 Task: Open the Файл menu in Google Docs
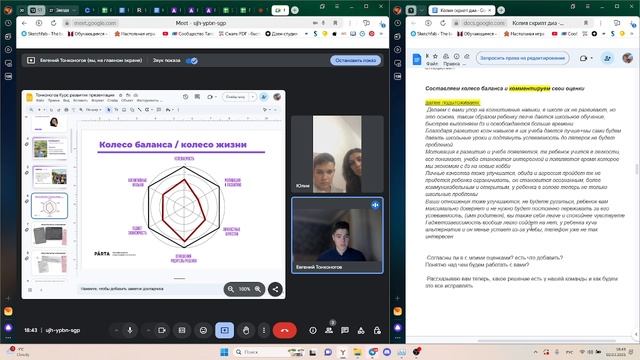click(x=431, y=64)
